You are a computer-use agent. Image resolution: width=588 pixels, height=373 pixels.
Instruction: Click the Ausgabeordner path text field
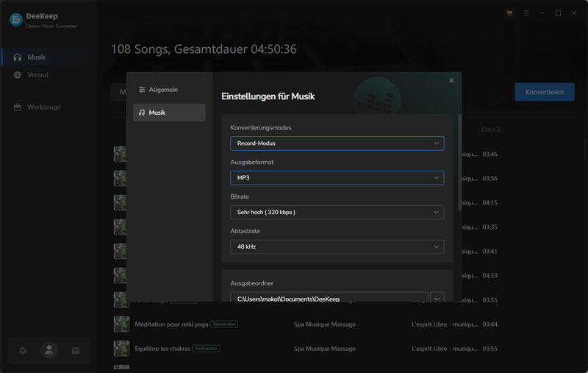[329, 299]
